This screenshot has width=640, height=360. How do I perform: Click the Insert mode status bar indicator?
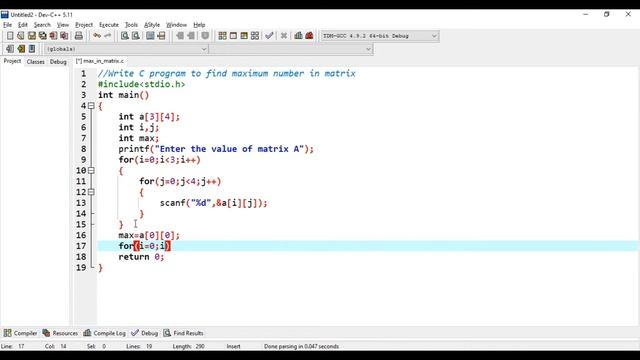point(233,346)
